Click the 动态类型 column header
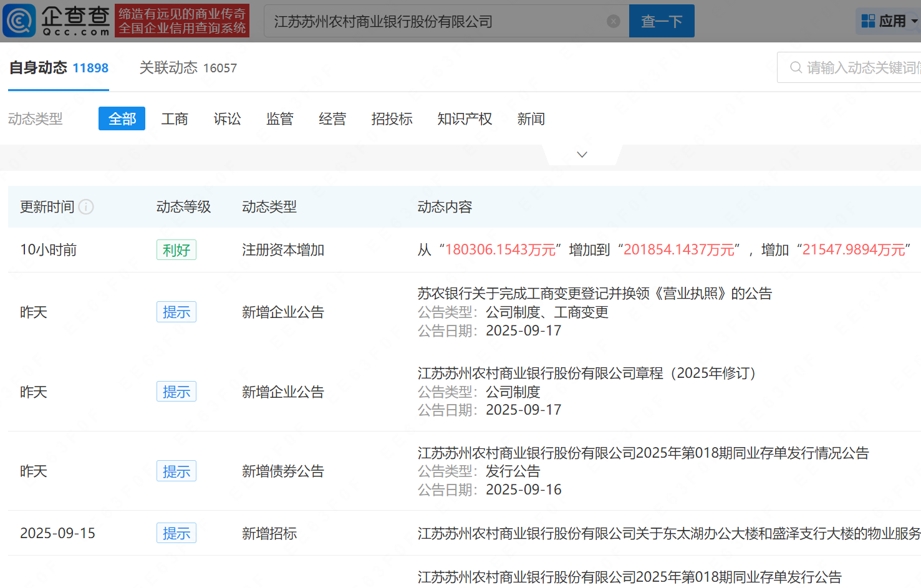Viewport: 921px width, 588px height. [269, 206]
